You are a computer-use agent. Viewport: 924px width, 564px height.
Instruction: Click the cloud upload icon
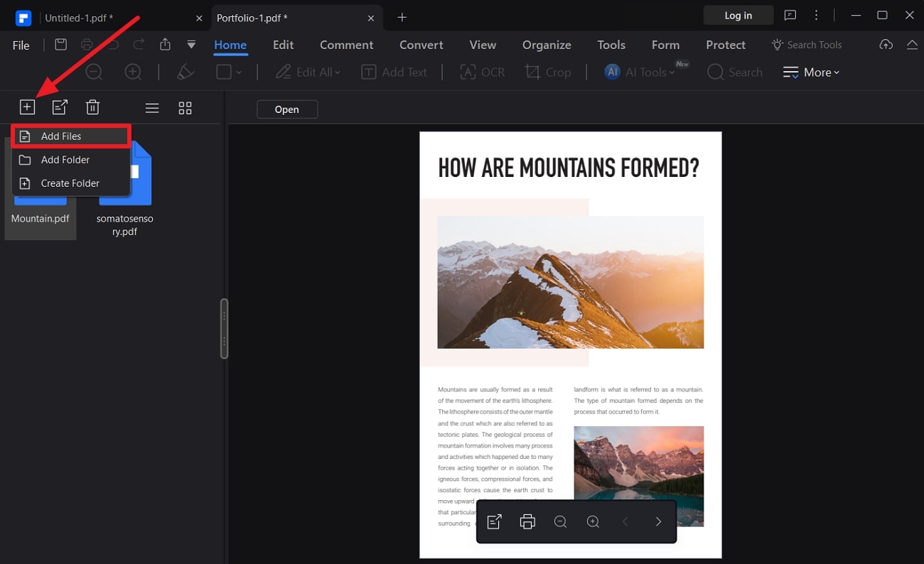[886, 45]
